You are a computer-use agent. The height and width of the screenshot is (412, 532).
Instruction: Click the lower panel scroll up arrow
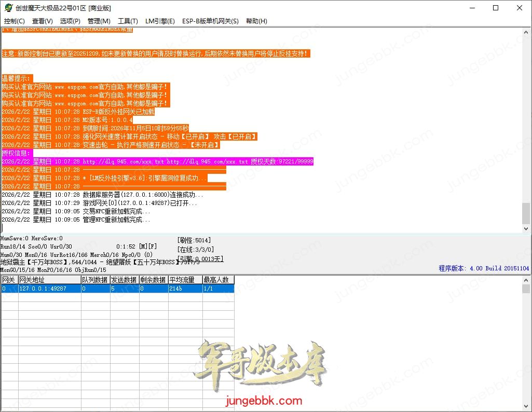526,280
